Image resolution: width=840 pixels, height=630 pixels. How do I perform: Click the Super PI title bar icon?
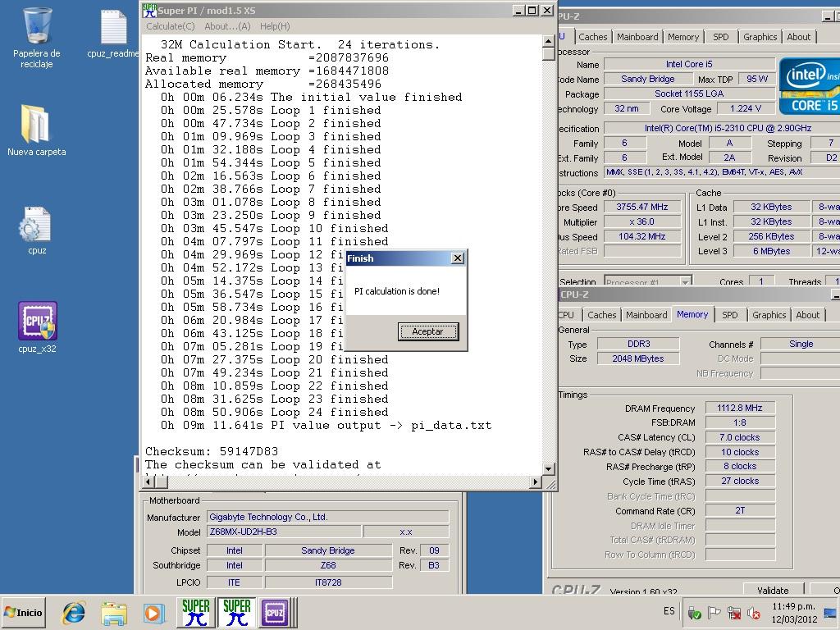[x=149, y=10]
